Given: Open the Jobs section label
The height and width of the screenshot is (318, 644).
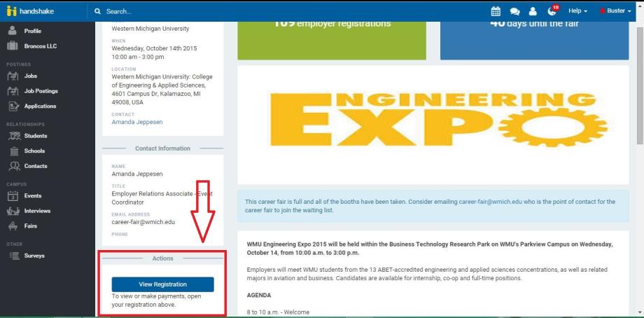Looking at the screenshot, I should click(x=30, y=76).
